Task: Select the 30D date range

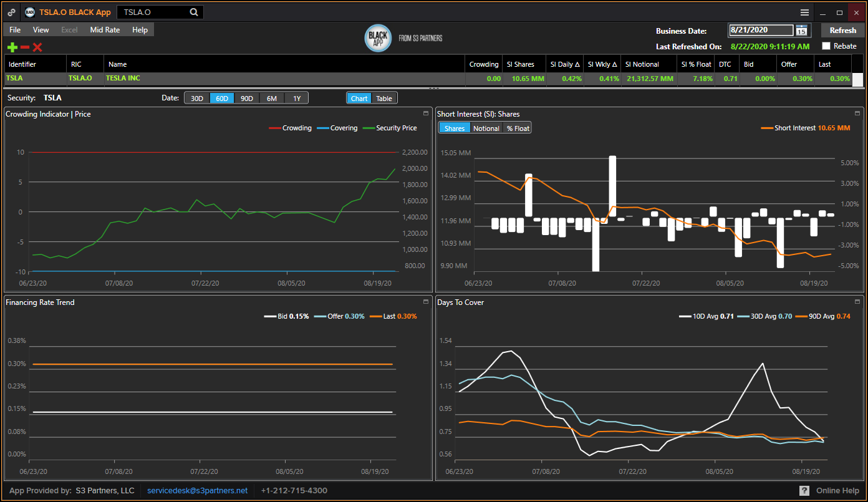Action: 196,99
